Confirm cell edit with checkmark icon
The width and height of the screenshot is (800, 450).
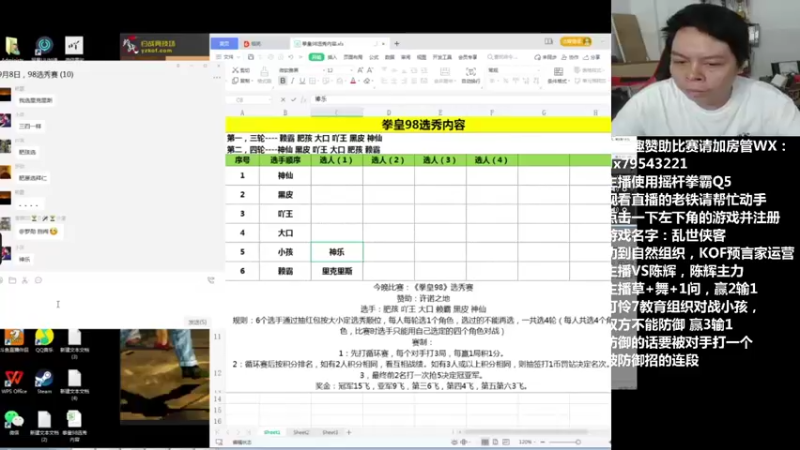tap(293, 99)
